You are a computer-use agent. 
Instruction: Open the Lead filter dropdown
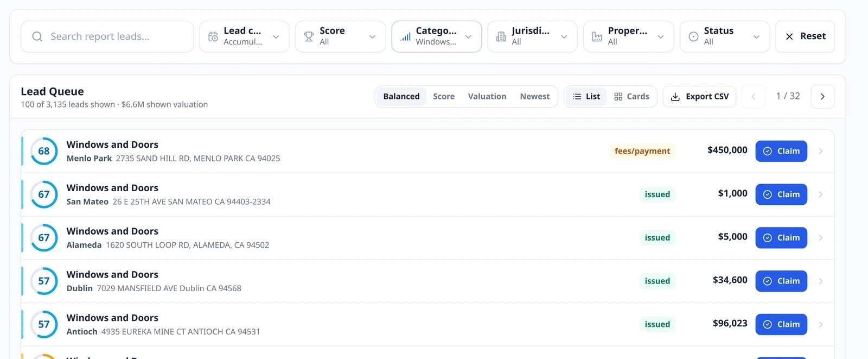pyautogui.click(x=244, y=36)
